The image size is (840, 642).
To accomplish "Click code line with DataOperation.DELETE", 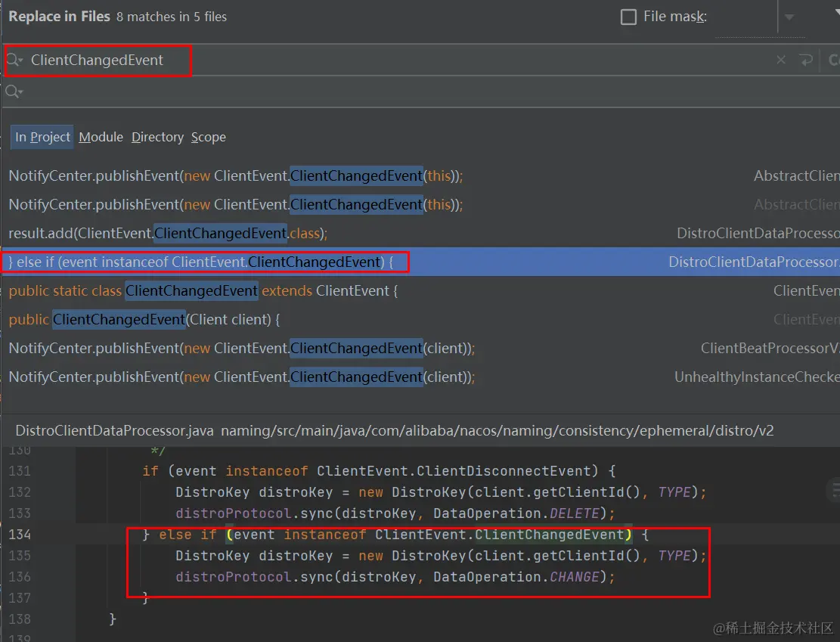I will [x=395, y=513].
